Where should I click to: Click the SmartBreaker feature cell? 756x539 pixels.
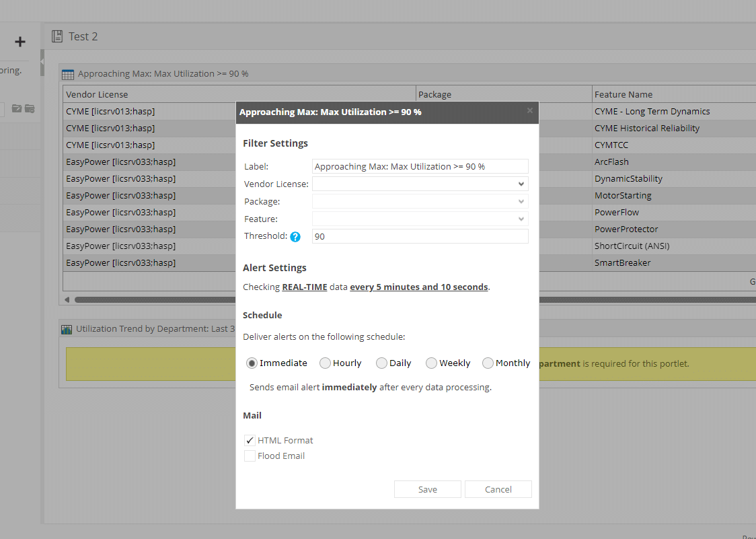pyautogui.click(x=673, y=263)
